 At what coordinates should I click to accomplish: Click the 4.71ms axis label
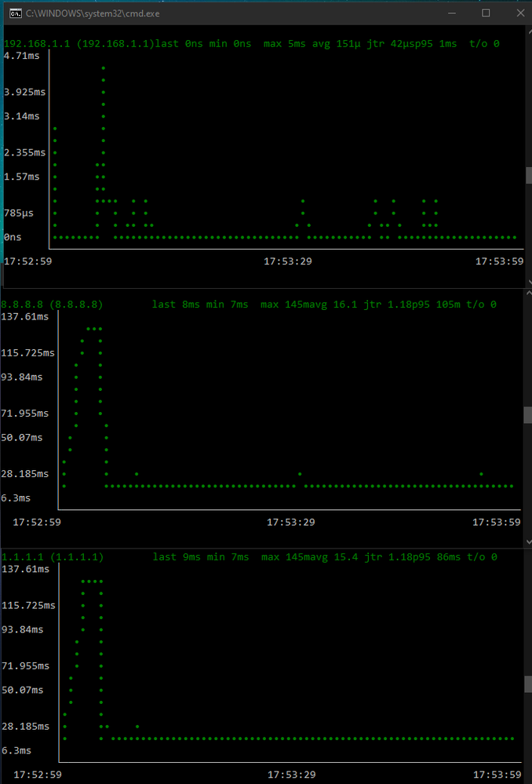click(20, 56)
